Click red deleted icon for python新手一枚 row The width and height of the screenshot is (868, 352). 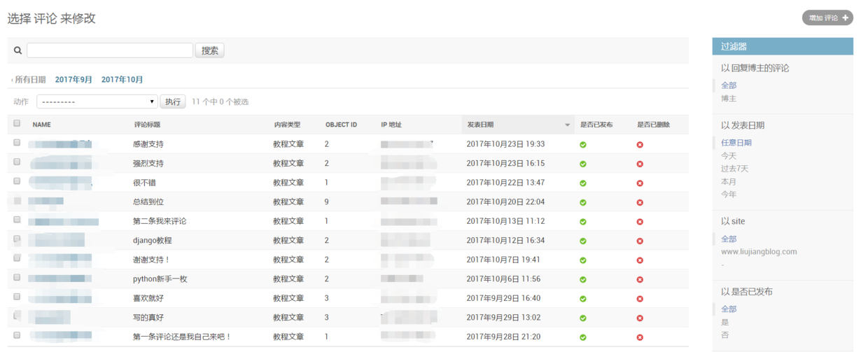click(640, 279)
